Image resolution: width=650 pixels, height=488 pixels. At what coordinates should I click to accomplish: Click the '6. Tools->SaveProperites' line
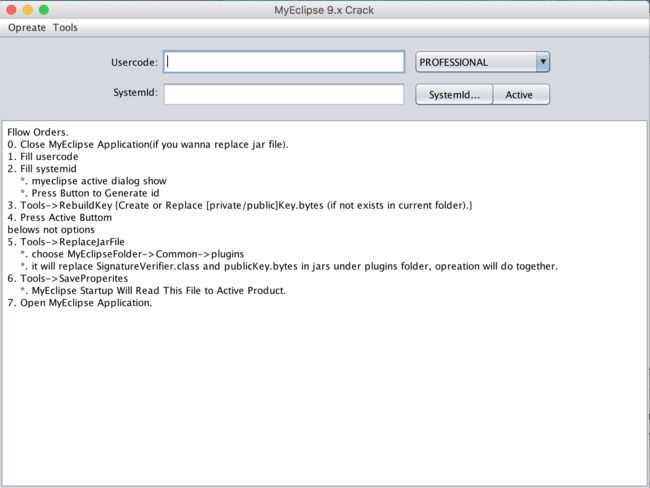pos(68,278)
